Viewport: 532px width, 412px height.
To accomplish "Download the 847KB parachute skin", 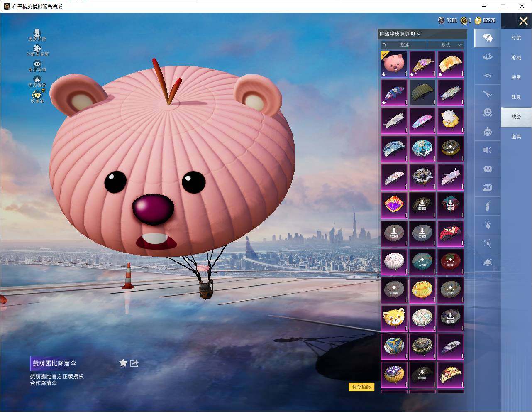I will click(x=451, y=149).
